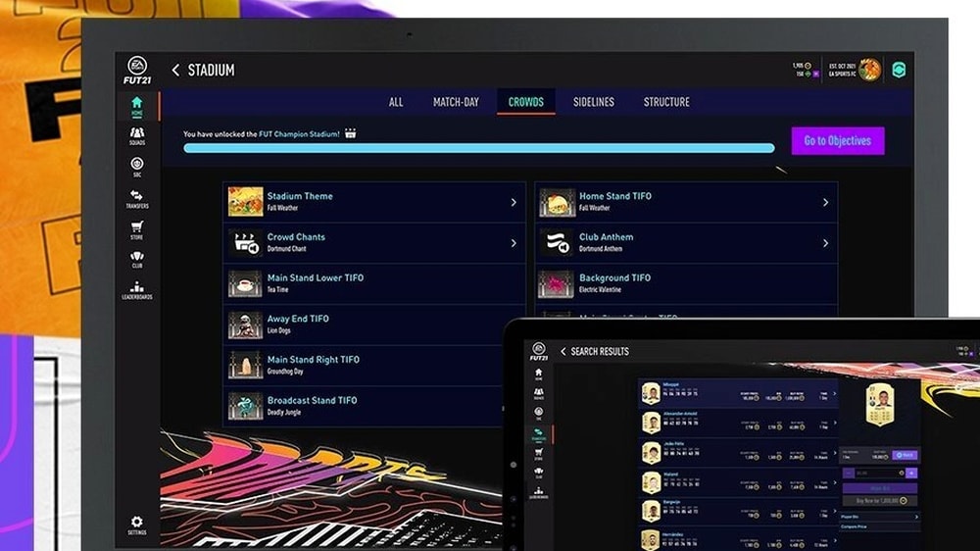980x551 pixels.
Task: Select the Hernández player row on tablet
Action: click(736, 539)
